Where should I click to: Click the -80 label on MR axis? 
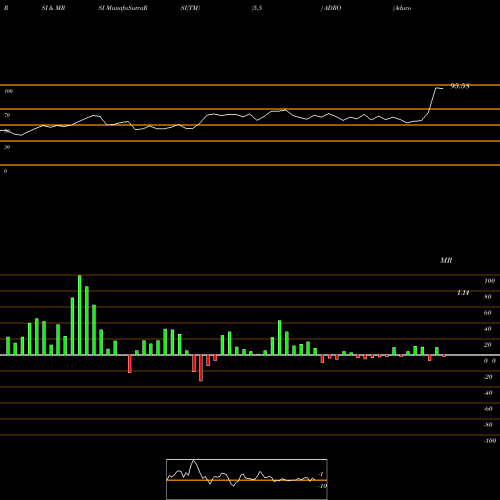[488, 425]
